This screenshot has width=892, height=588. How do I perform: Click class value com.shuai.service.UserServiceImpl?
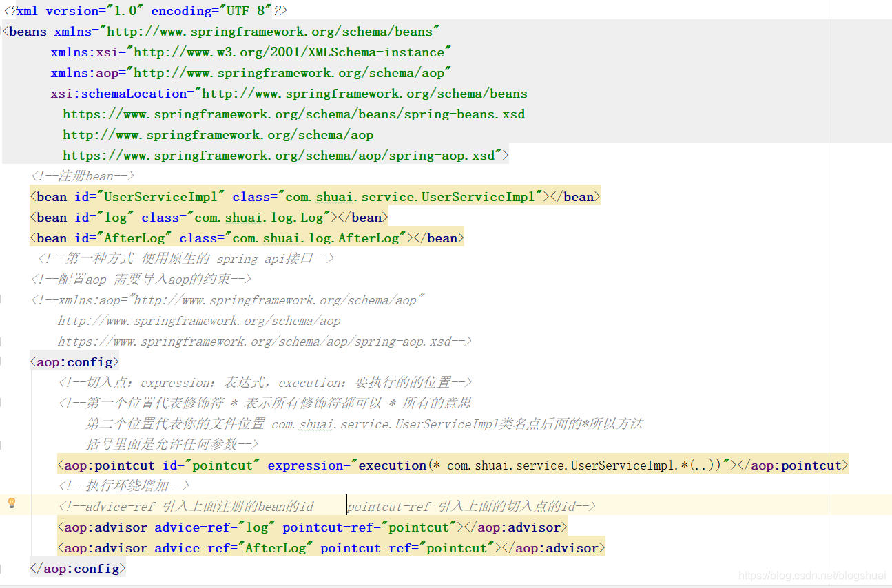(409, 197)
